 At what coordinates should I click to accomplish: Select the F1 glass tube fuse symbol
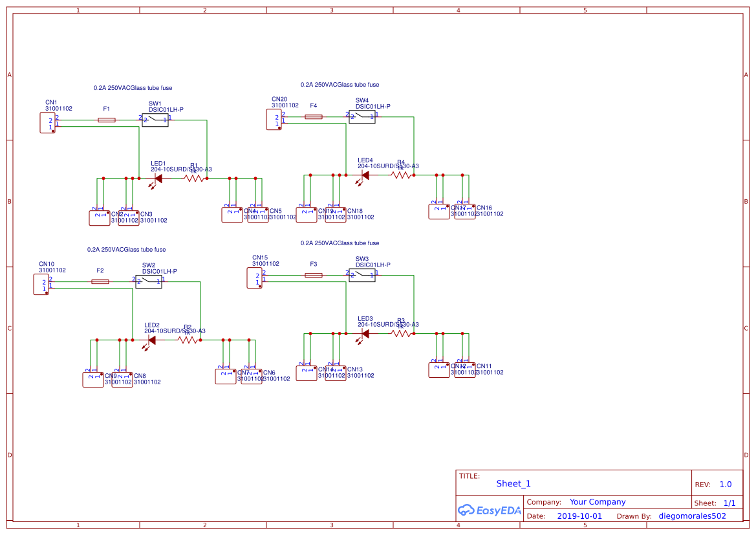(105, 120)
